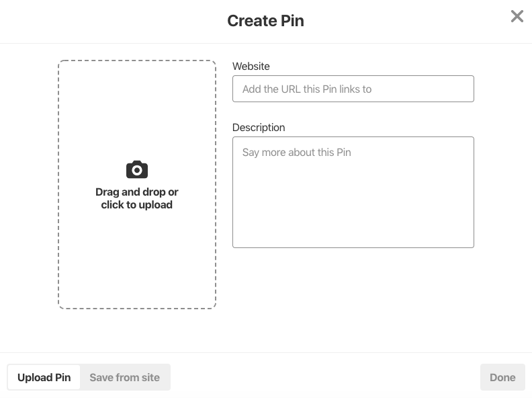Click the Description field label
The height and width of the screenshot is (398, 532).
click(x=259, y=127)
